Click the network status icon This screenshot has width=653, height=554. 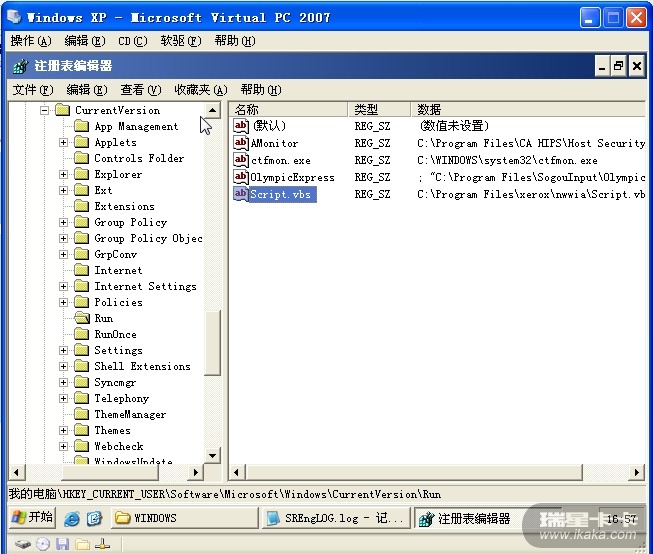[102, 544]
